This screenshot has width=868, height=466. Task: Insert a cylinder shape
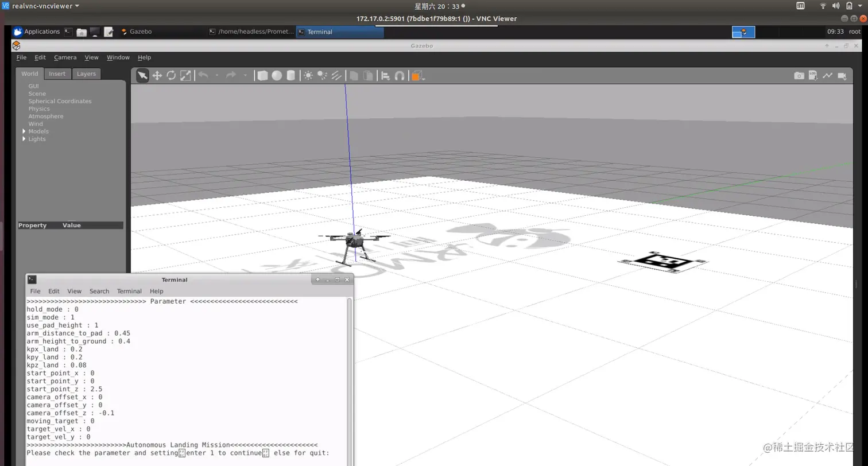(291, 75)
